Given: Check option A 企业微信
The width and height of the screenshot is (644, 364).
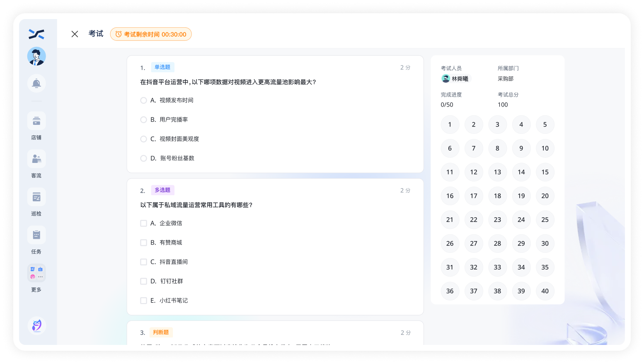Looking at the screenshot, I should [143, 223].
